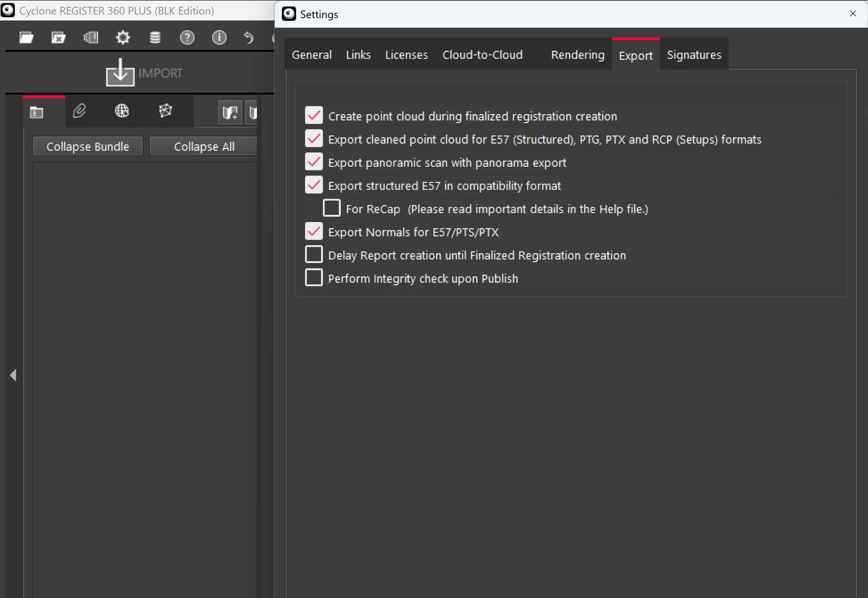Open the Signatures tab
Image resolution: width=868 pixels, height=598 pixels.
click(694, 55)
